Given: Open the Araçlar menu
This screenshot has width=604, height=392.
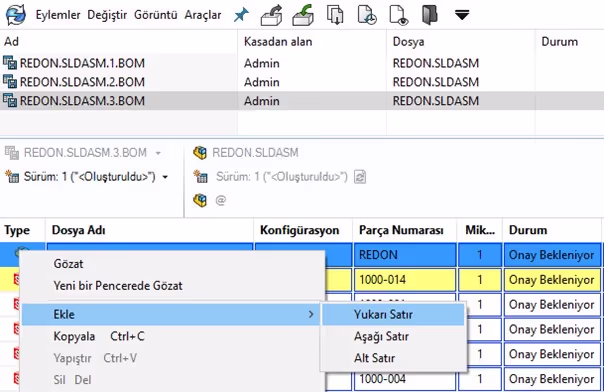Looking at the screenshot, I should pos(203,15).
